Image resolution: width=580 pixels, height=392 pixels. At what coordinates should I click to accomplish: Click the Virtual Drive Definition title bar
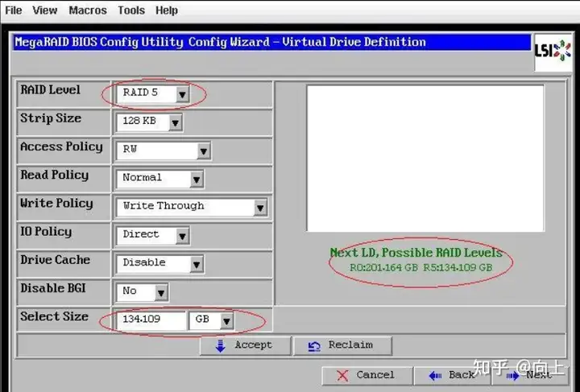pyautogui.click(x=271, y=42)
